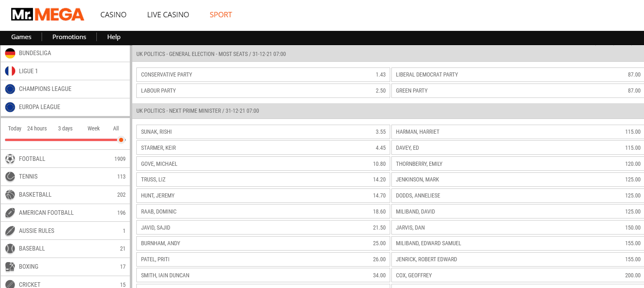Pick Starmer, Keir at 4.45
Viewport: 644px width, 288px height.
tap(263, 148)
